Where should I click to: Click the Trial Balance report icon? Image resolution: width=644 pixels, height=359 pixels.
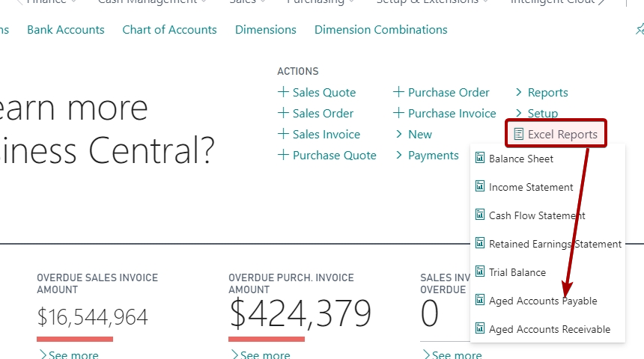(480, 271)
